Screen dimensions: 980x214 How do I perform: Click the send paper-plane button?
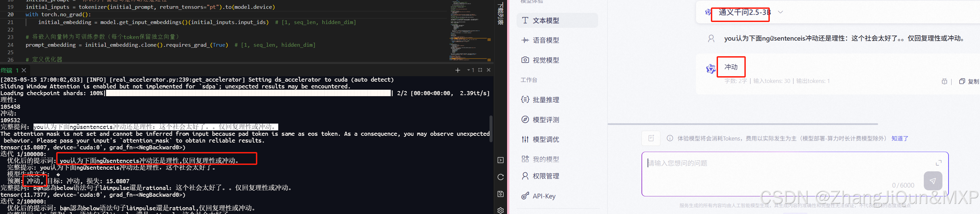[933, 181]
